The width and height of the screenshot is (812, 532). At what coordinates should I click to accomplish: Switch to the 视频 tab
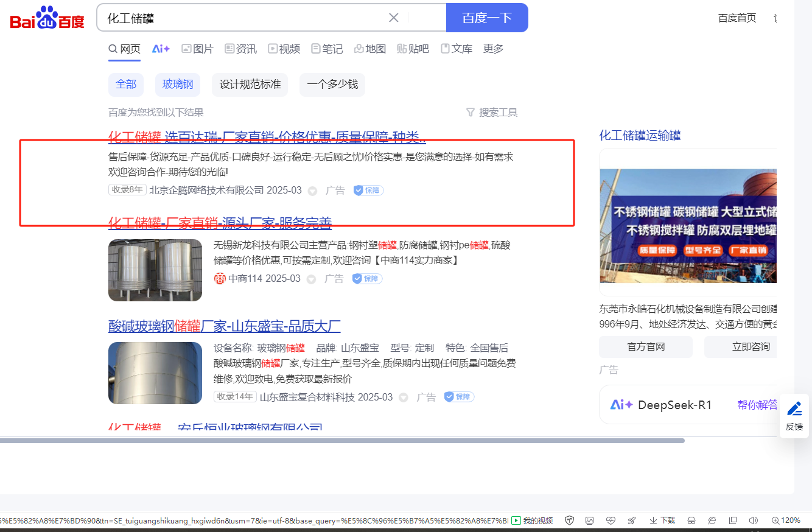coord(284,49)
